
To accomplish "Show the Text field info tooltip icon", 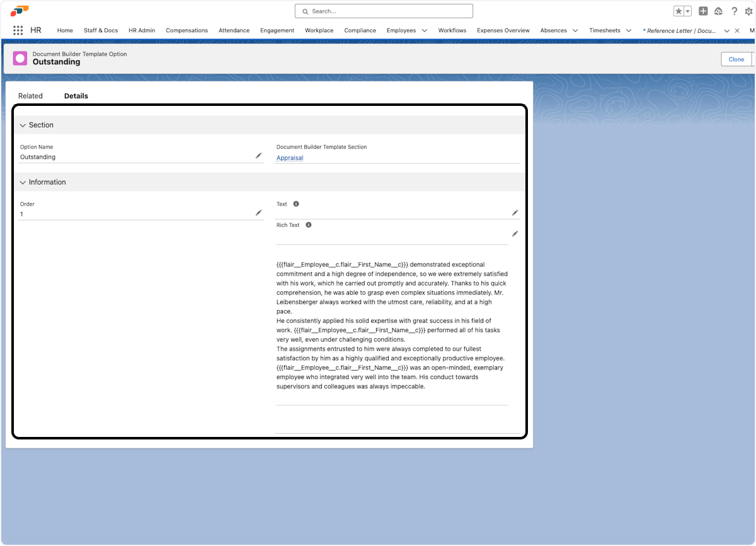I will (296, 204).
